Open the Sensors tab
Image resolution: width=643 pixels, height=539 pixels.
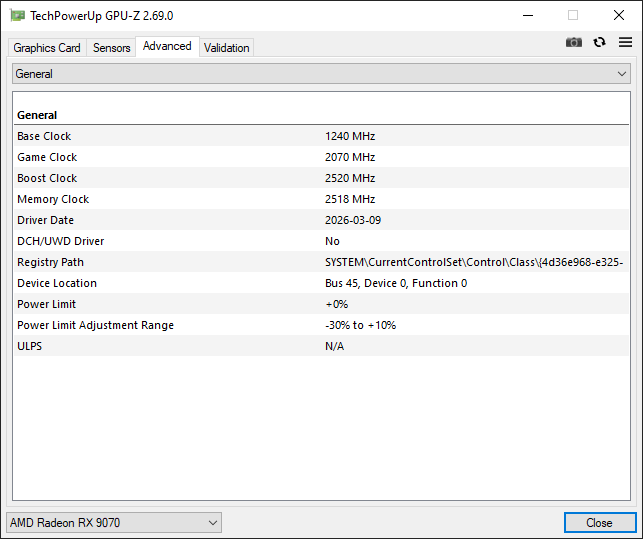tap(111, 48)
